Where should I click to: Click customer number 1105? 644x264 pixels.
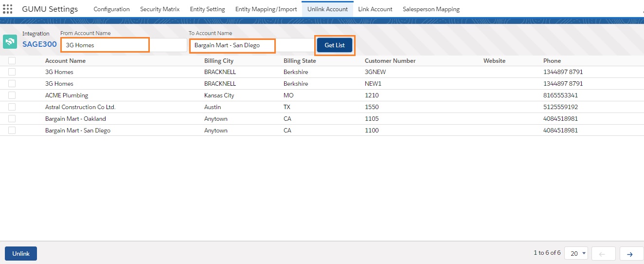coord(372,119)
